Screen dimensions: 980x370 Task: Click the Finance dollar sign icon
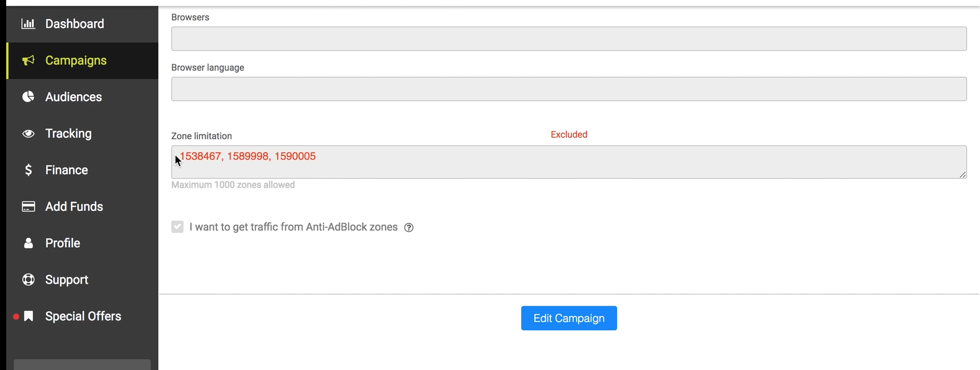28,170
